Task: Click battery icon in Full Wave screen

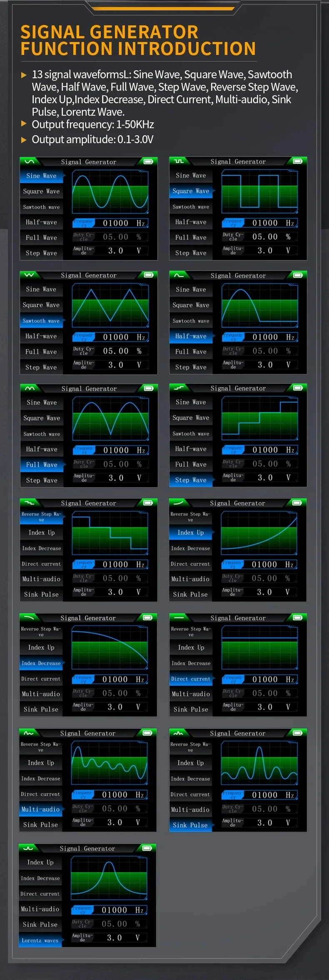Action: click(x=148, y=388)
